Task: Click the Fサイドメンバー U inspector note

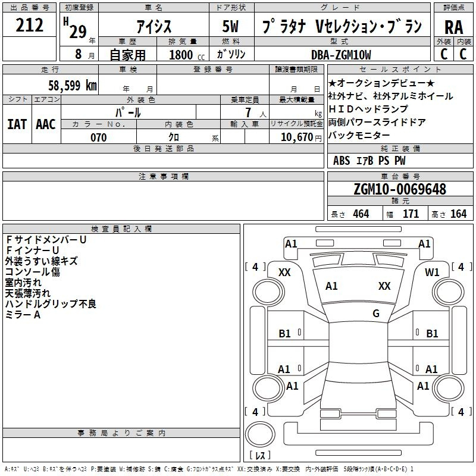Action: [x=46, y=240]
